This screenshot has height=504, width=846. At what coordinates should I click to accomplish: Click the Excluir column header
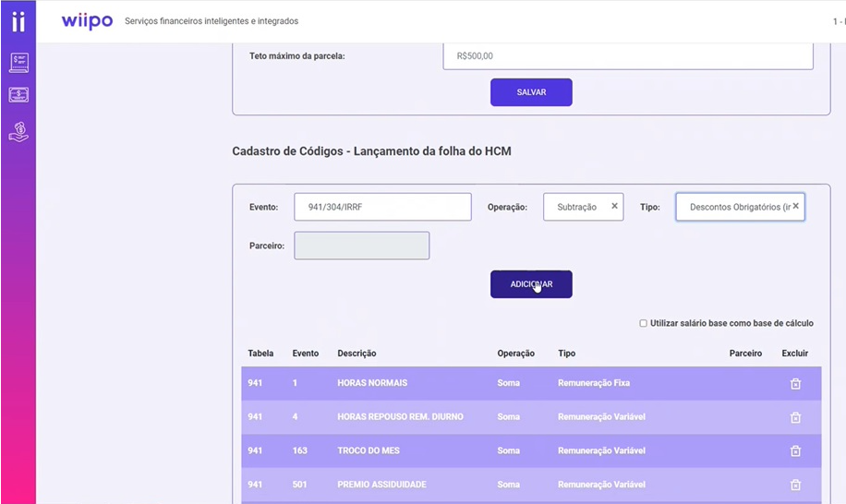(x=795, y=354)
